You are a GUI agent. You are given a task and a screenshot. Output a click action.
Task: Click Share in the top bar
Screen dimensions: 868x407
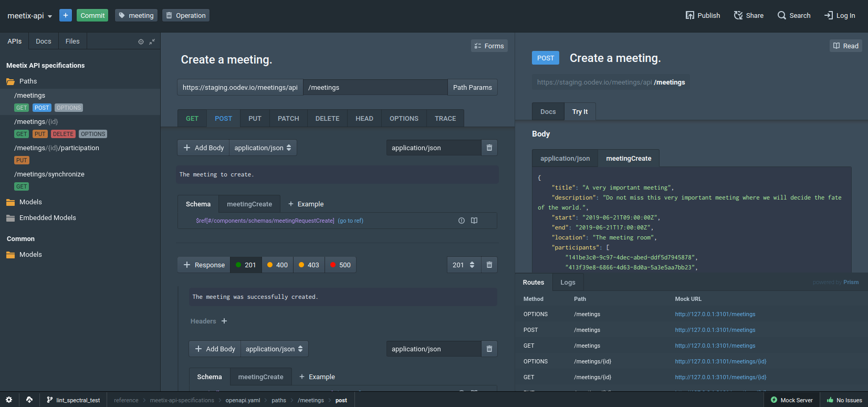[x=749, y=15]
